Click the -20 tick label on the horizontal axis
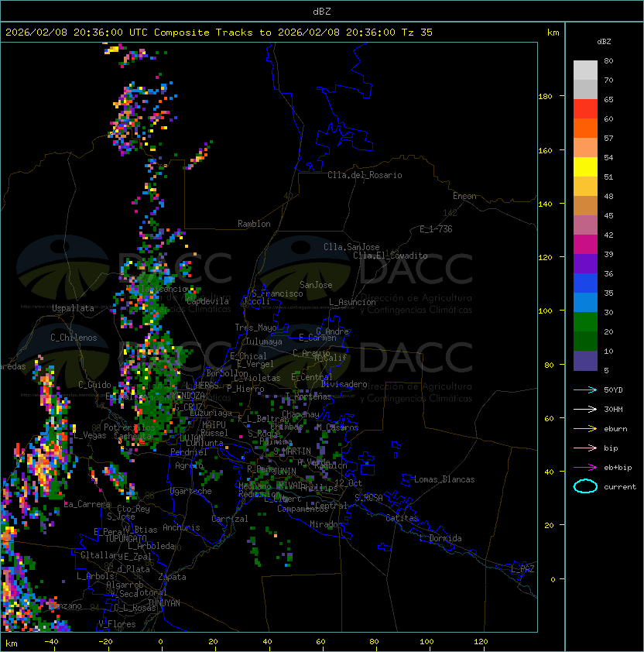 click(x=105, y=642)
